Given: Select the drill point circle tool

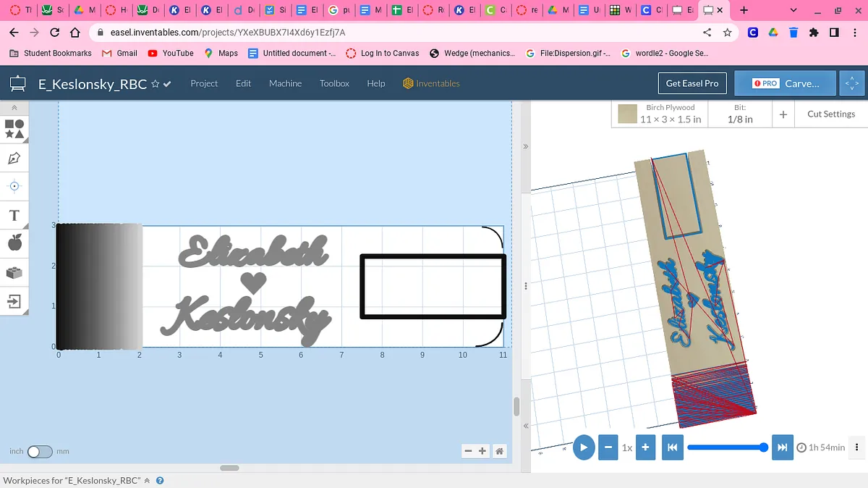Looking at the screenshot, I should click(x=14, y=186).
